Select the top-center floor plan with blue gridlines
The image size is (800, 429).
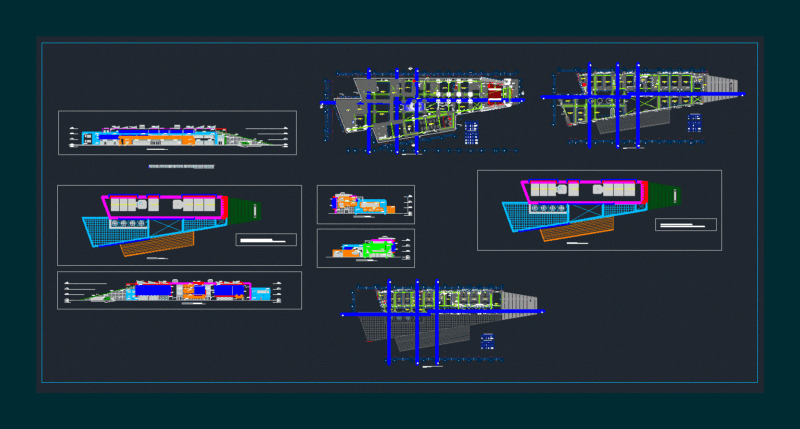coord(422,111)
